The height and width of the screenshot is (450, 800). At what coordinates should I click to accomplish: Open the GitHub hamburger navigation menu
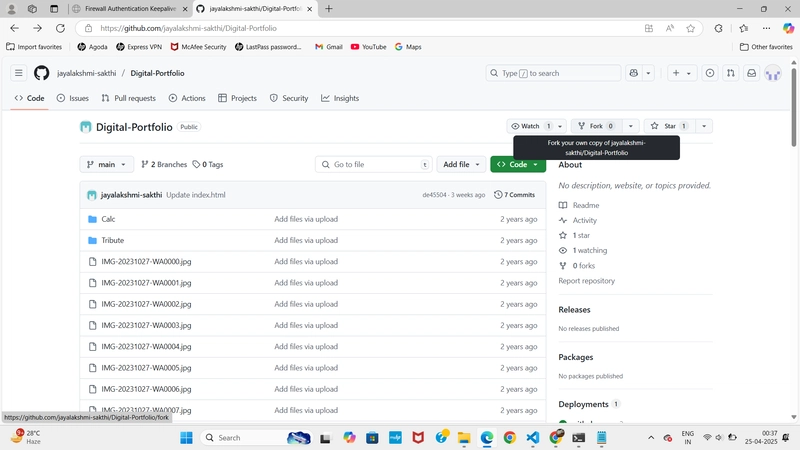tap(18, 73)
